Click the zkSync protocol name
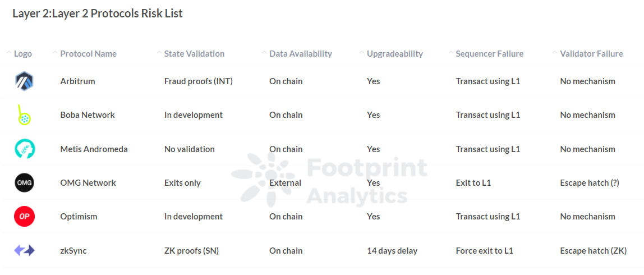Screen dimensions: 644x275 (x=73, y=250)
